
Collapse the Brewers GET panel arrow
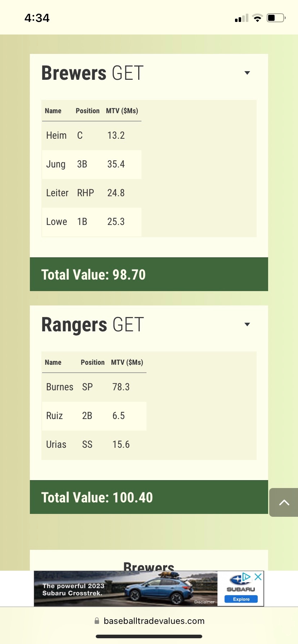pos(247,73)
